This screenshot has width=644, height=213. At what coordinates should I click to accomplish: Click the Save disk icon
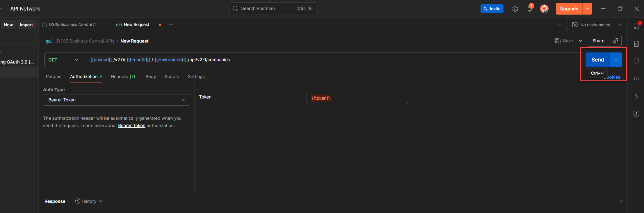point(558,41)
